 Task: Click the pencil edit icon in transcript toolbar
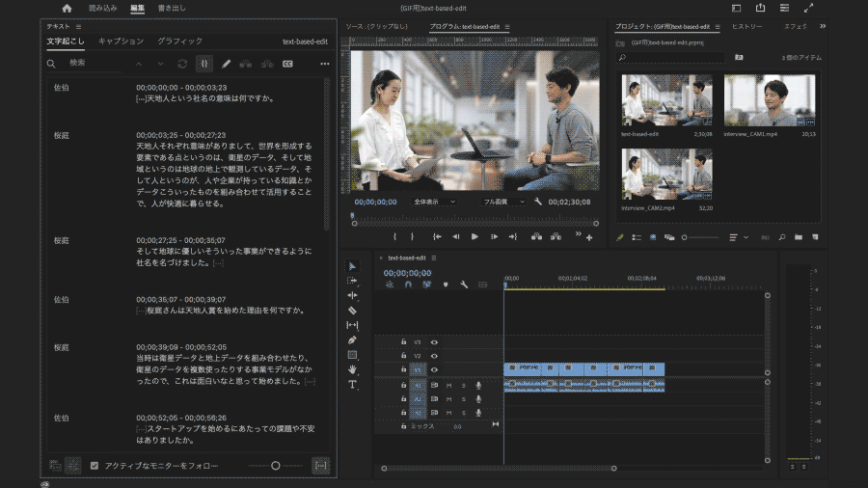[x=226, y=65]
